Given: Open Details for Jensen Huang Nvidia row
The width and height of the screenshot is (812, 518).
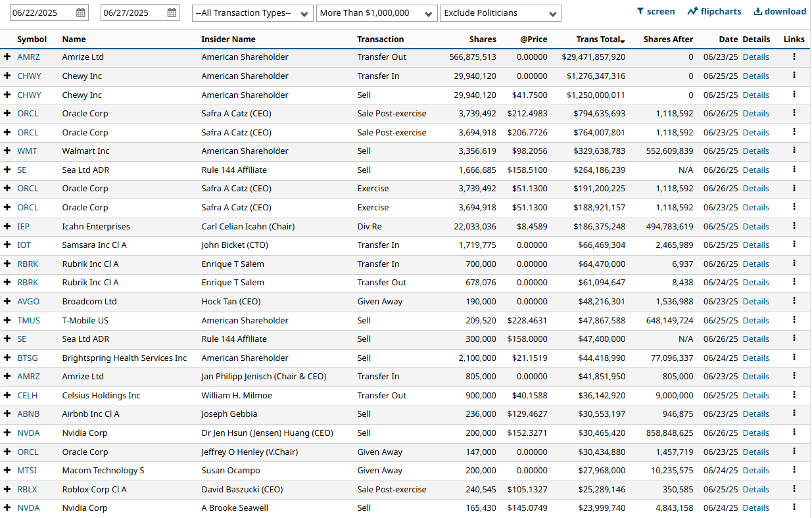Looking at the screenshot, I should point(755,433).
